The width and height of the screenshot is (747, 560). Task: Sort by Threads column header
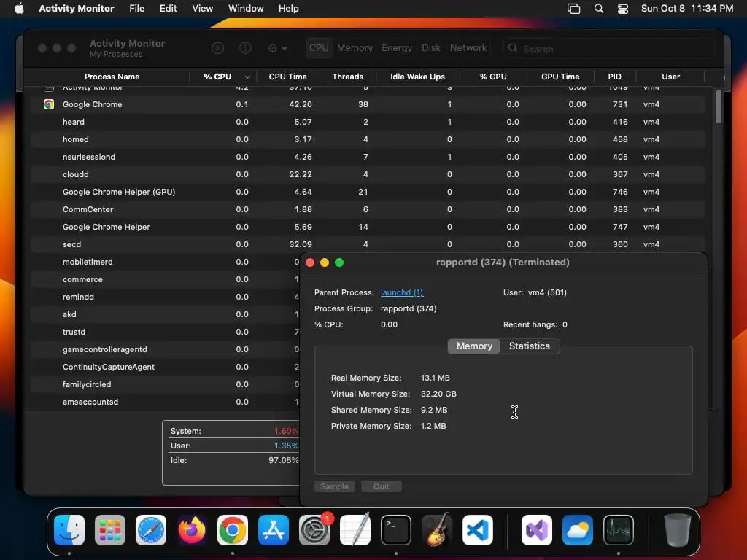348,77
